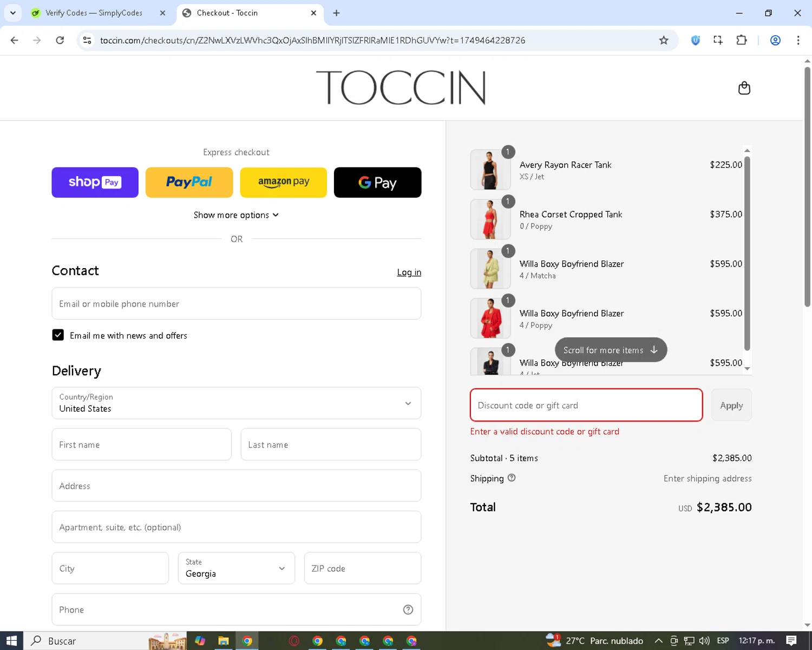Focus the Last name field
812x650 pixels.
[331, 445]
